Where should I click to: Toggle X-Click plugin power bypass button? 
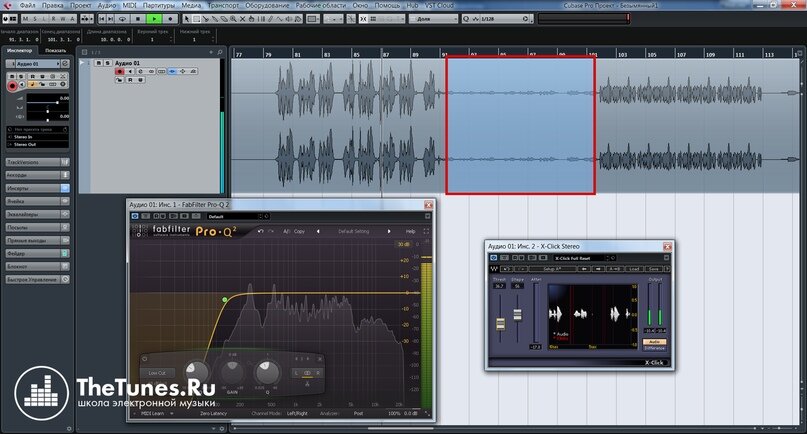[493, 258]
